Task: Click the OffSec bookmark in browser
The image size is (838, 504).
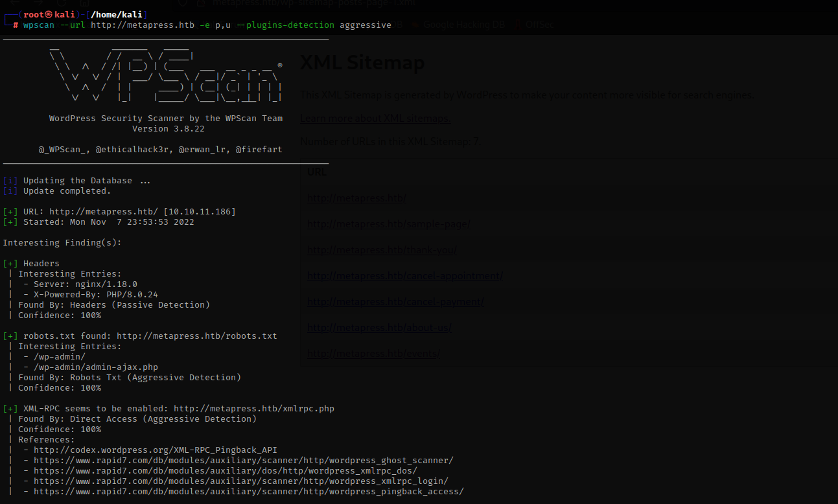Action: pos(539,25)
